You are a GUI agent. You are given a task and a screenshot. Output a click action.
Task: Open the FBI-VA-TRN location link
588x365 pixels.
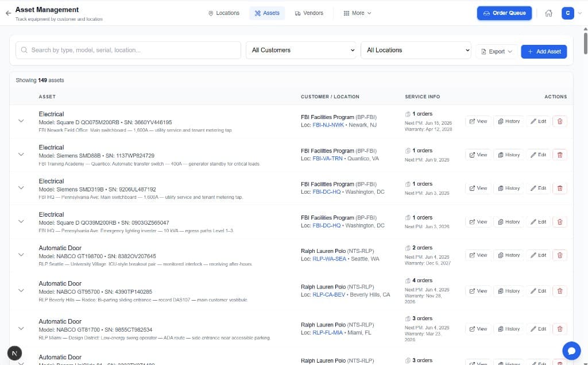click(x=327, y=159)
